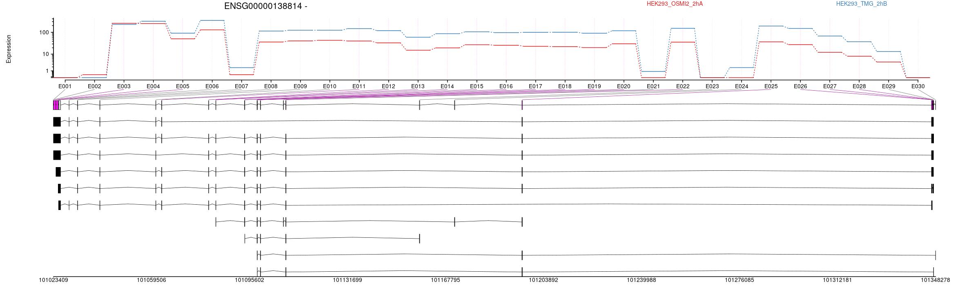
Task: Click exon label E010
Action: [330, 86]
